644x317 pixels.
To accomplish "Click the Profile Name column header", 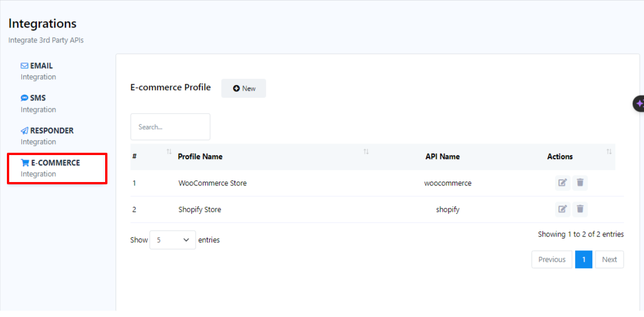I will (200, 157).
